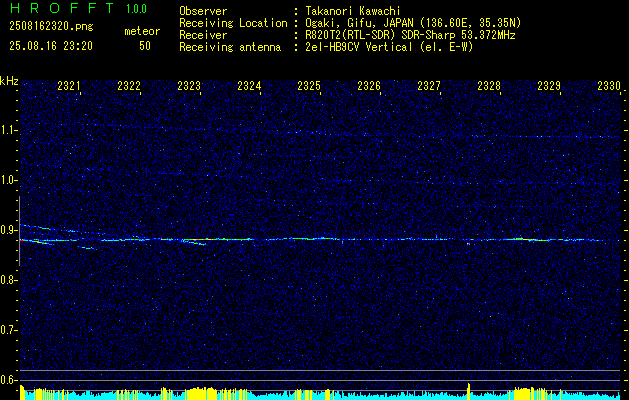Click receiver text R820T2(RTL-SDR) SDR-Sharp 53.372MHz

point(410,35)
